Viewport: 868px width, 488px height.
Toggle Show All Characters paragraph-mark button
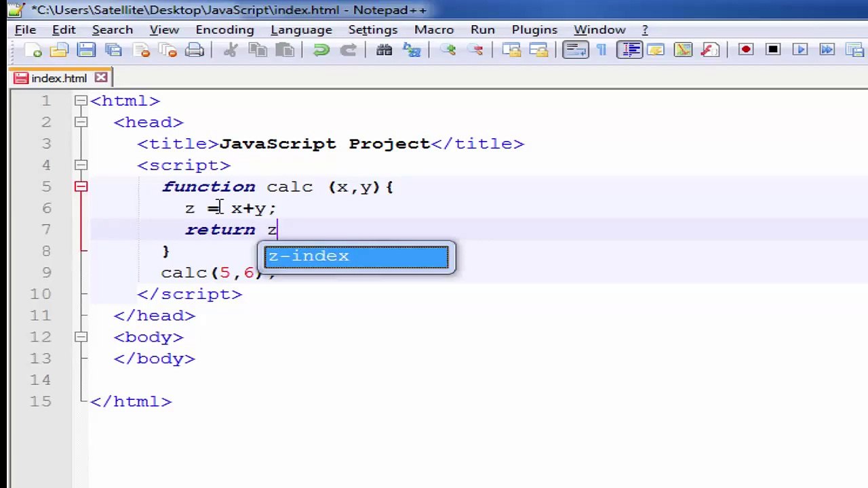point(601,50)
